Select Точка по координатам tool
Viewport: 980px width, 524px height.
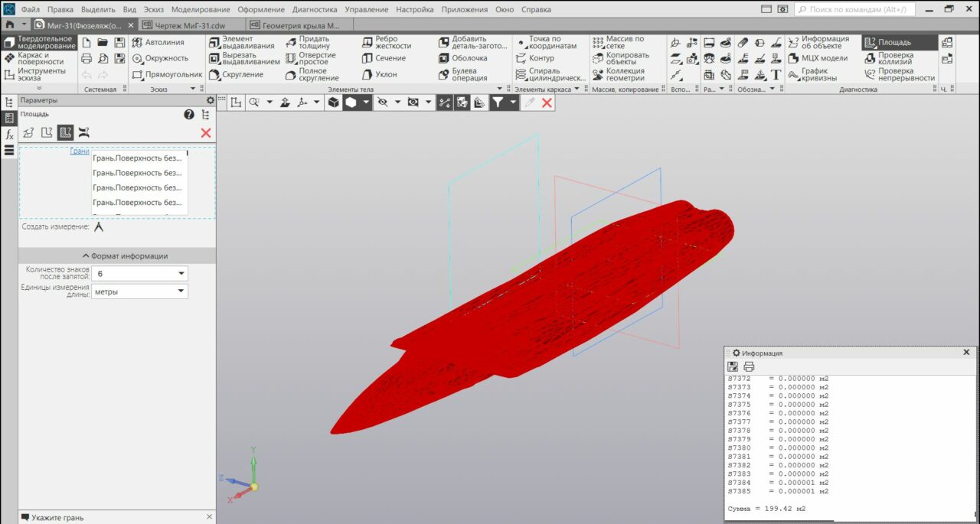(546, 42)
